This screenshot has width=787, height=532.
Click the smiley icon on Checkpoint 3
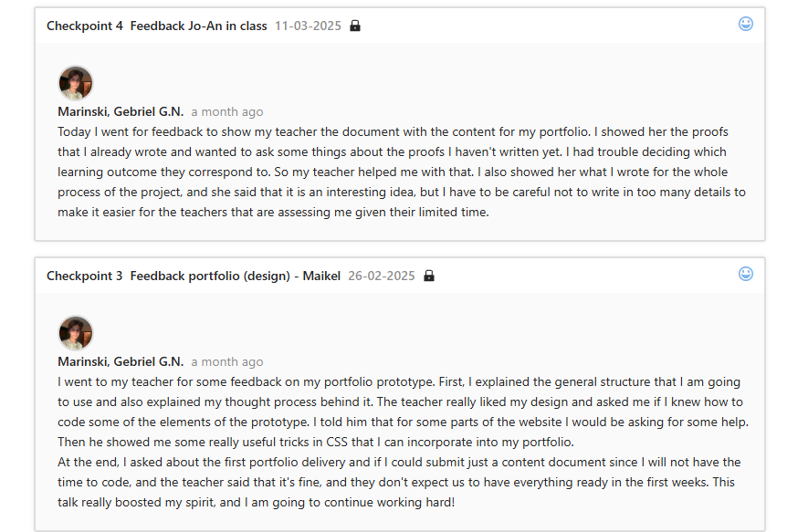(746, 274)
